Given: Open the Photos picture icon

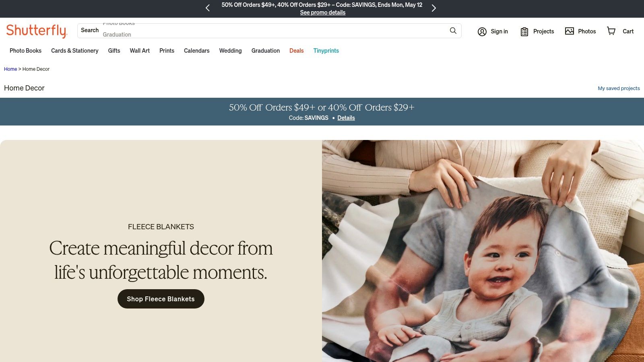Looking at the screenshot, I should coord(569,31).
